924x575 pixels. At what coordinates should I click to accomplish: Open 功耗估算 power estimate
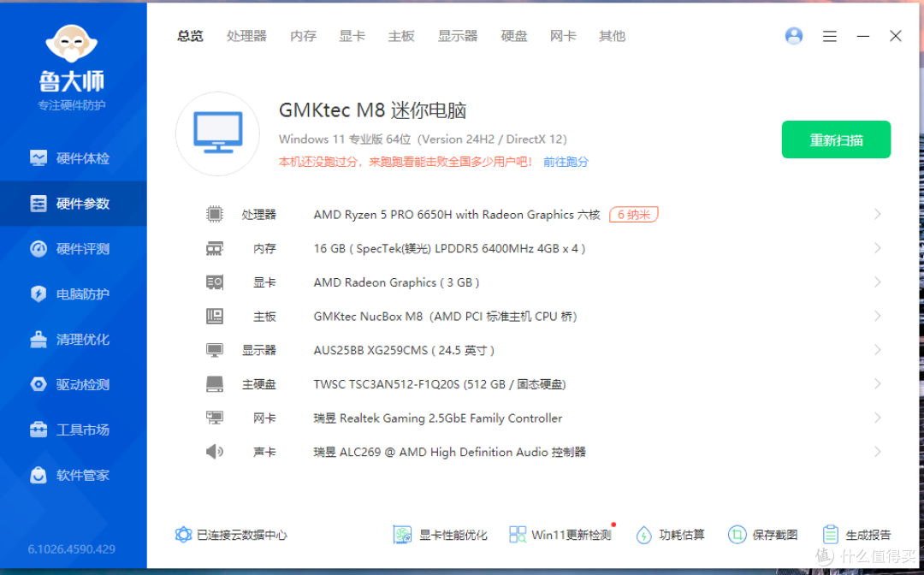coord(670,535)
